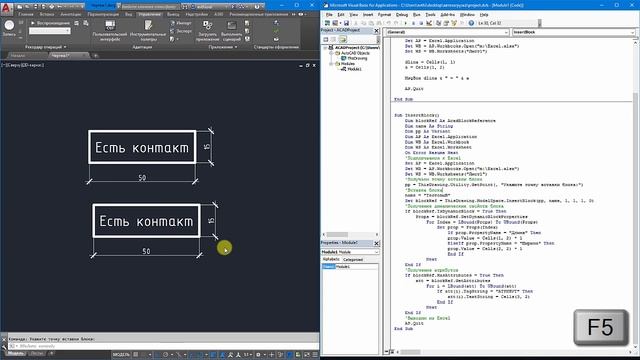Click the VBA Help question mark icon
The image size is (640, 360).
471,23
